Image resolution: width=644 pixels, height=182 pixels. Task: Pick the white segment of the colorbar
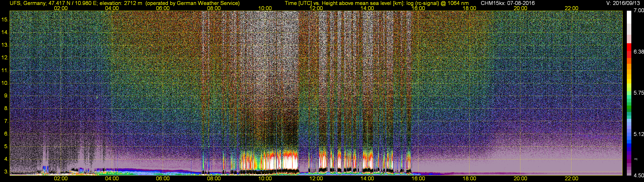click(x=629, y=17)
